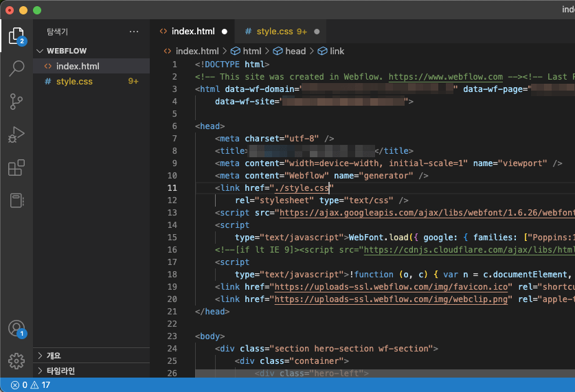Image resolution: width=575 pixels, height=392 pixels.
Task: Open the Search view icon
Action: [x=16, y=68]
